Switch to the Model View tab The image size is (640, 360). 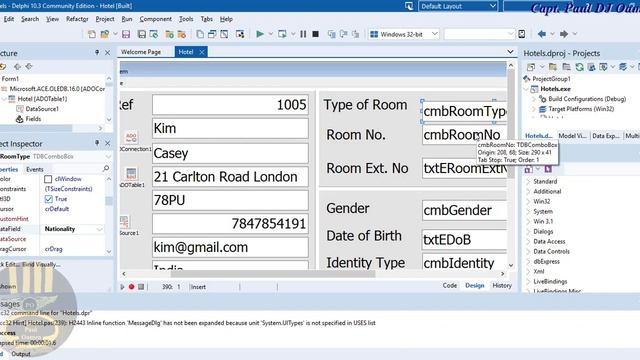(572, 136)
